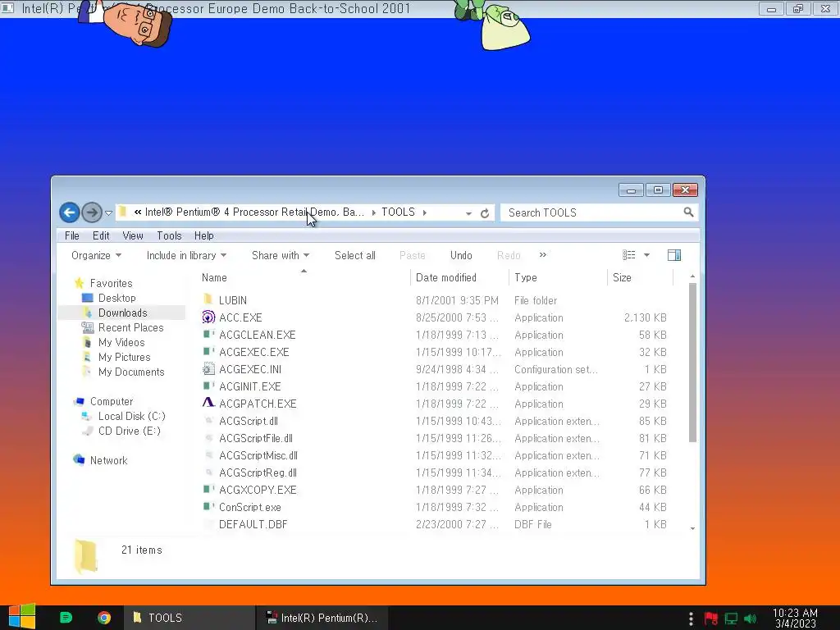Open the green app taskbar icon
Image resolution: width=840 pixels, height=630 pixels.
[x=66, y=618]
